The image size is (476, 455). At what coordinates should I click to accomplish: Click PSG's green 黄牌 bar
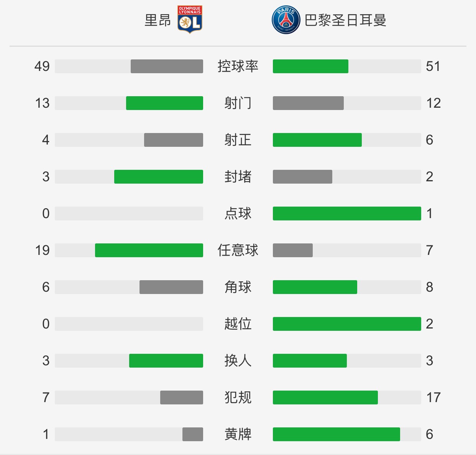tap(336, 434)
